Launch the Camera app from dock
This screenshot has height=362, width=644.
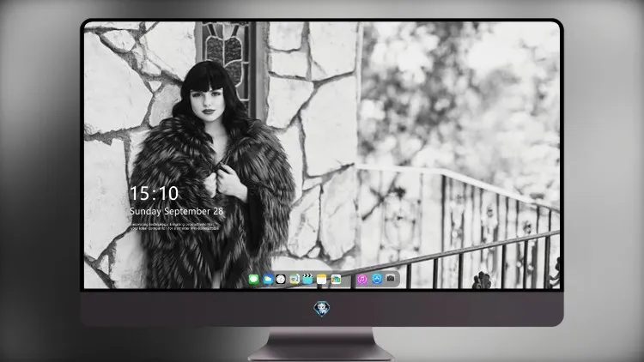click(x=390, y=279)
